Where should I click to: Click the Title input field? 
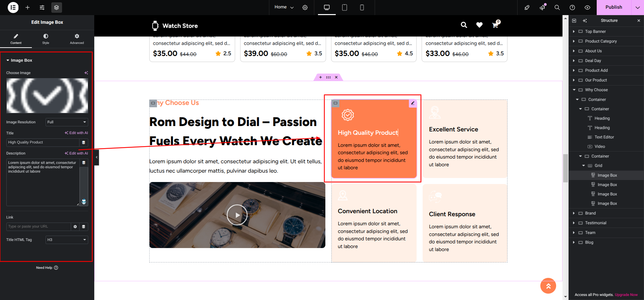tap(43, 142)
